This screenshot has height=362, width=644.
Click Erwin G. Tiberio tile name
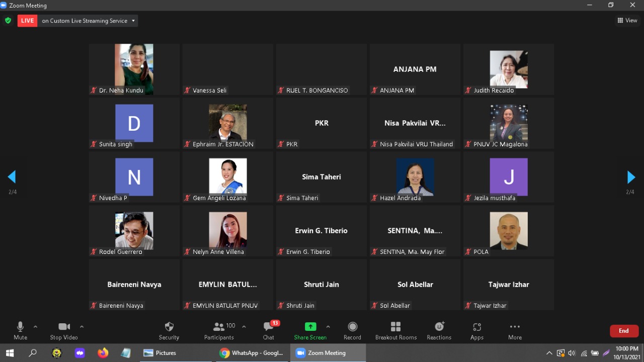(321, 231)
